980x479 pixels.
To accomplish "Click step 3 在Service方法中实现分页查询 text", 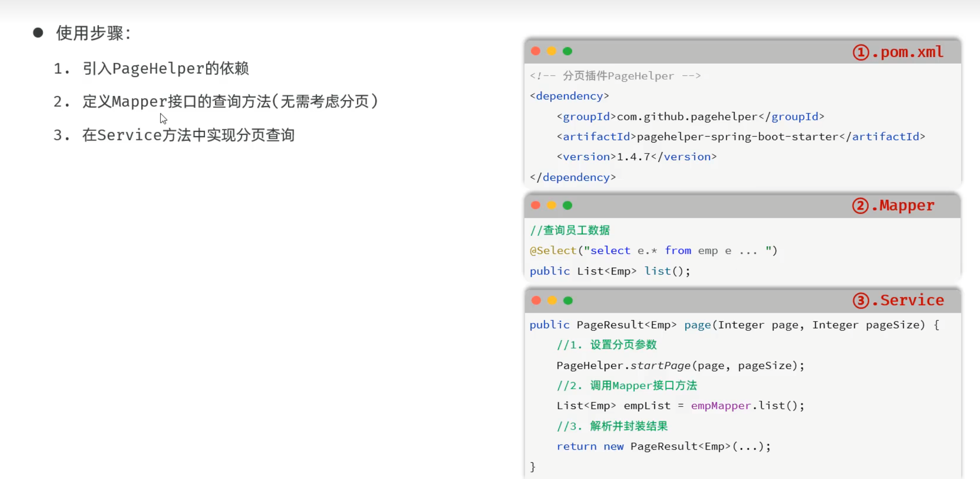I will click(188, 135).
